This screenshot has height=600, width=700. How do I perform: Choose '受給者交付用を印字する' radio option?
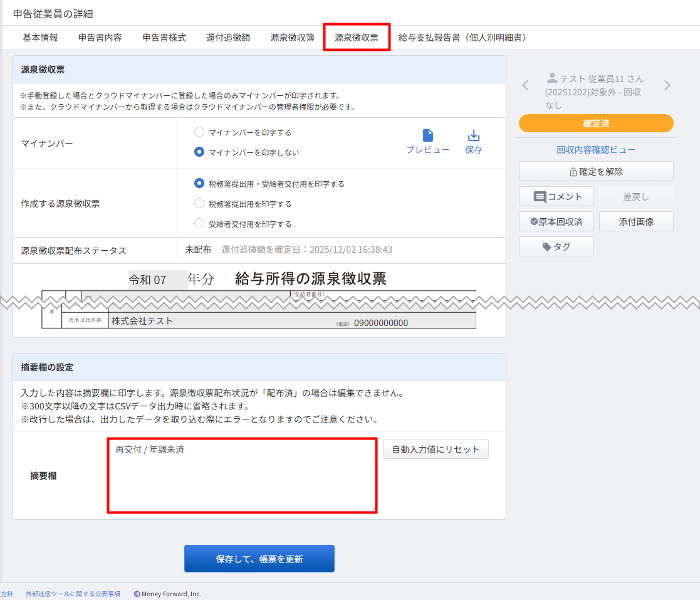pos(199,223)
